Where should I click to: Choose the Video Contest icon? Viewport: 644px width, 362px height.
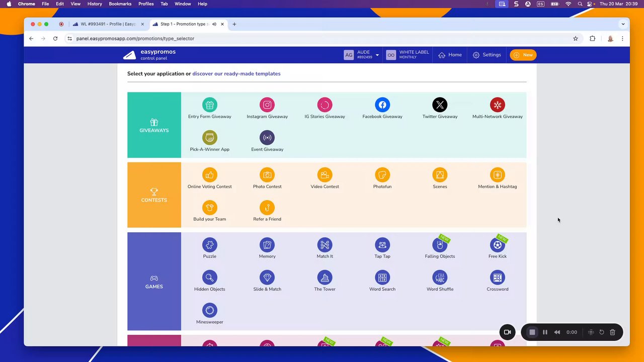(x=325, y=174)
